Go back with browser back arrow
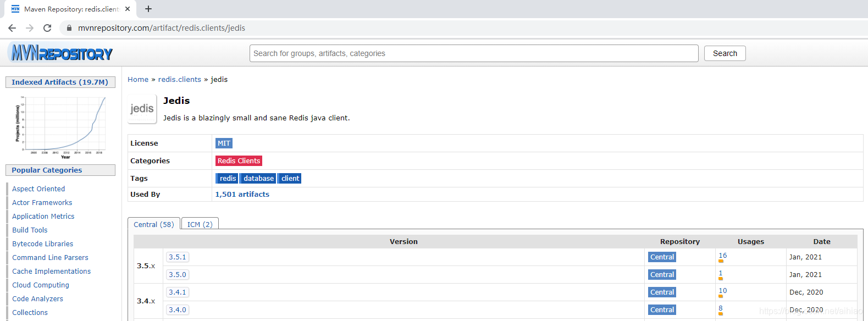The width and height of the screenshot is (868, 321). [12, 28]
